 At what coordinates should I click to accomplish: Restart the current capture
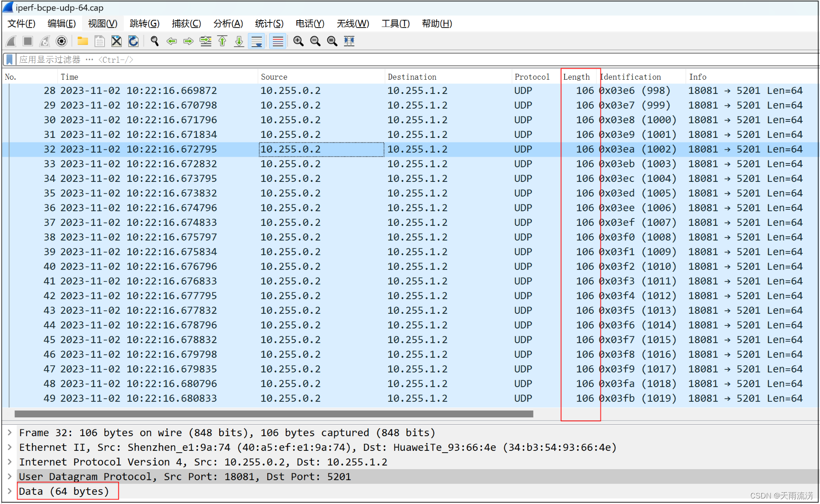[x=44, y=41]
